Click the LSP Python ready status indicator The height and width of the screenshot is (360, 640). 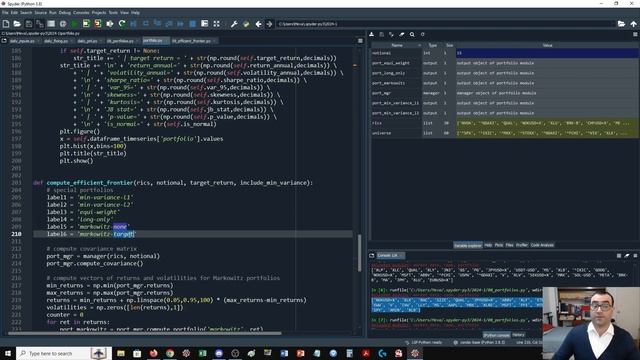click(x=424, y=342)
